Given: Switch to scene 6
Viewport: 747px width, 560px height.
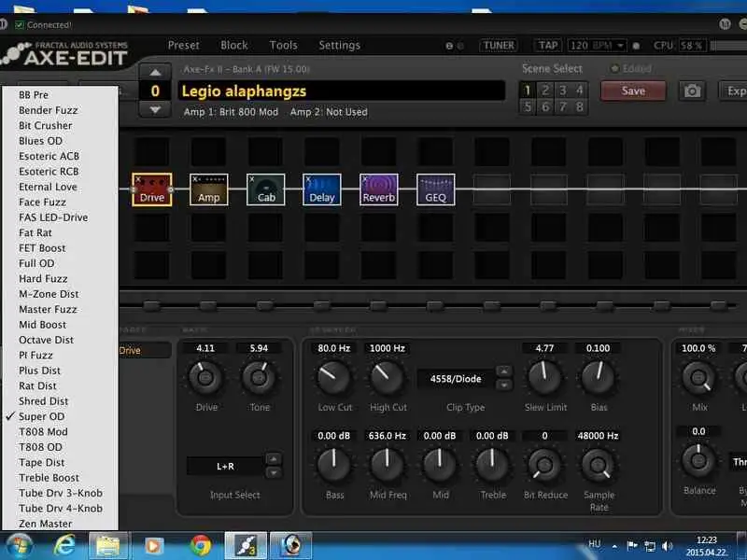Looking at the screenshot, I should point(545,106).
